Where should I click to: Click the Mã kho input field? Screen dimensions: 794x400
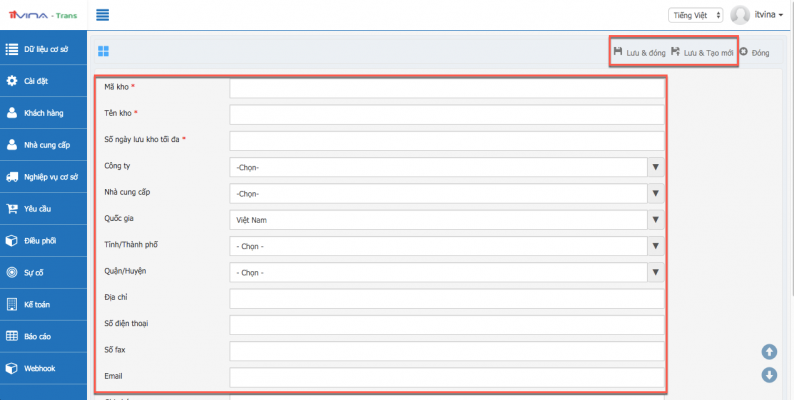point(446,89)
